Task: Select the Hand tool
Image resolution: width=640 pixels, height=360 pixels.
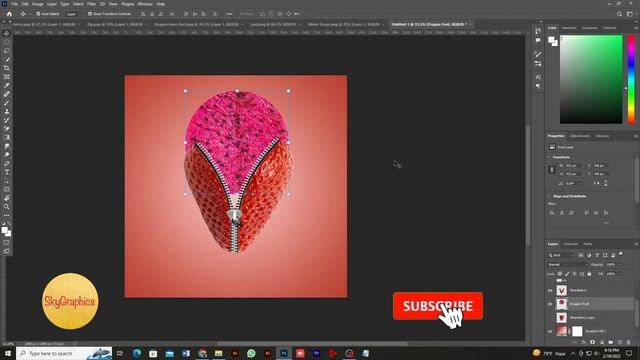Action: 7,198
